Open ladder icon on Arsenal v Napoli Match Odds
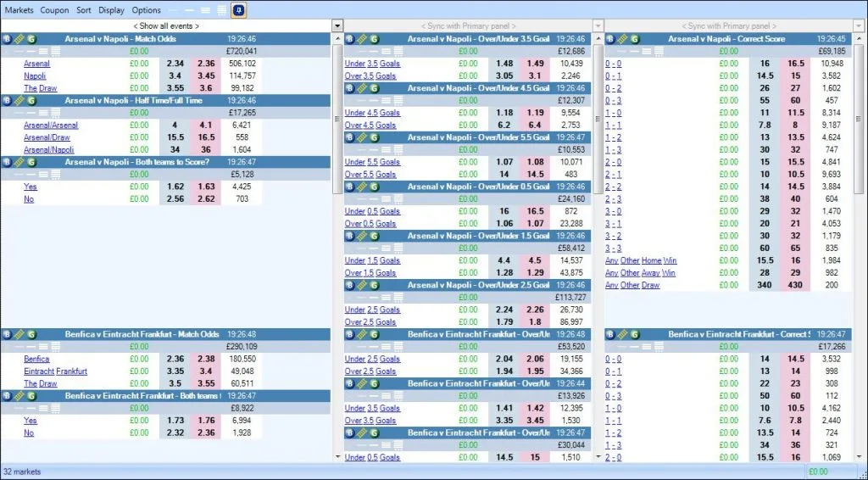The height and width of the screenshot is (480, 868). 19,39
